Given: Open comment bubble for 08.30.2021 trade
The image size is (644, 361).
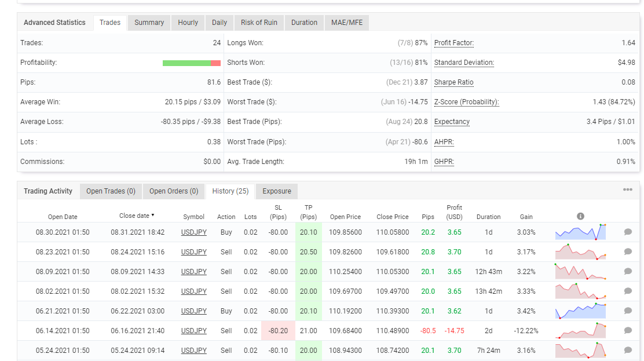Looking at the screenshot, I should (628, 232).
